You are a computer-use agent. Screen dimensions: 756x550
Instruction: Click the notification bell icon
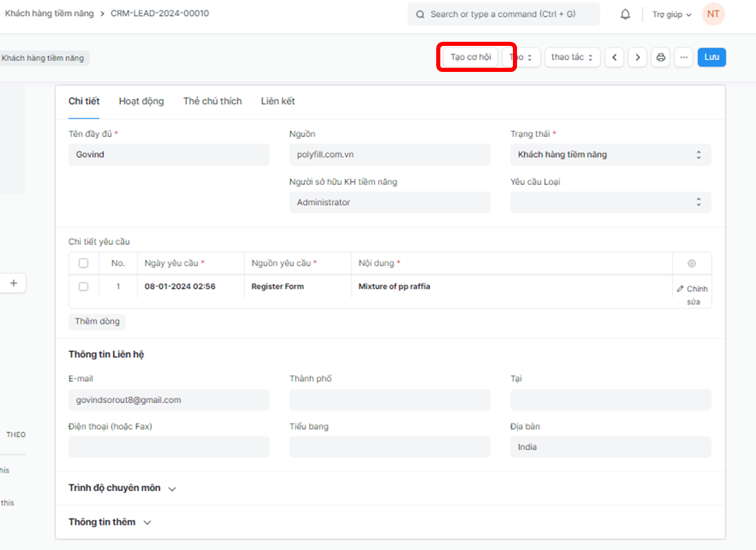tap(625, 14)
